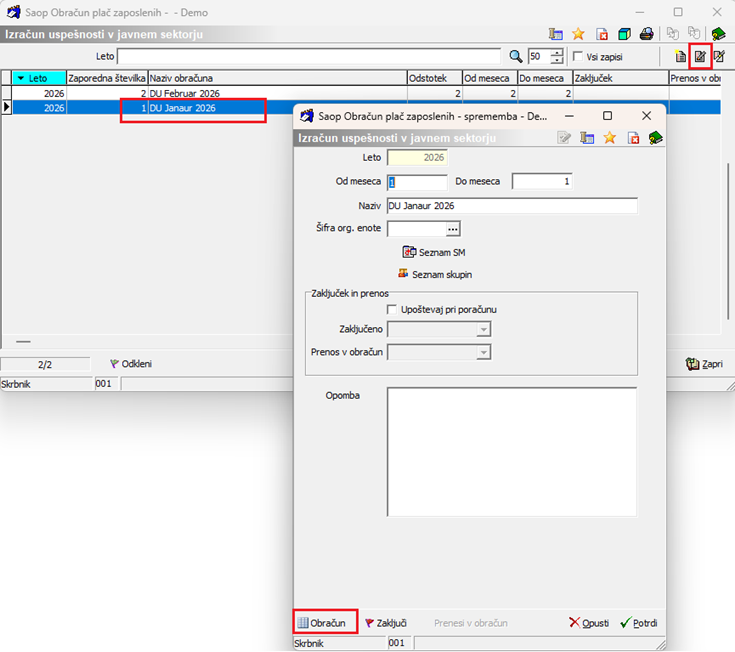735x652 pixels.
Task: Click the greyed notepad pencil icon in dialog toolbar
Action: [564, 138]
